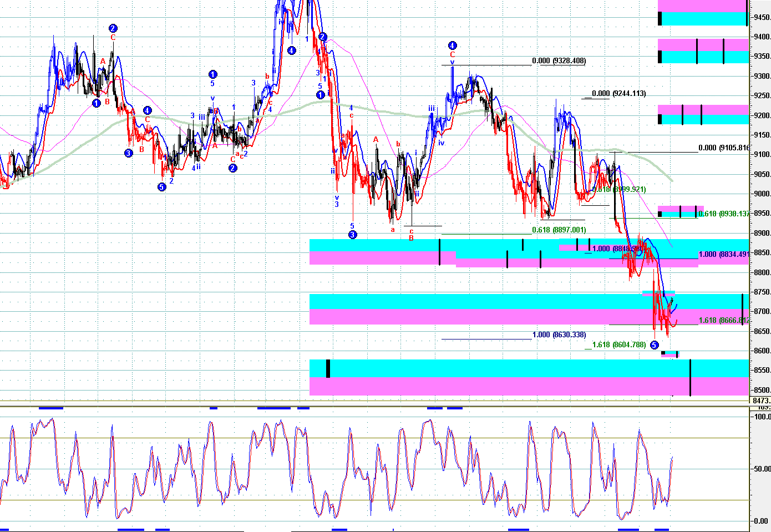Click circled wave 1 marker above blue 5 and v
Screen dimensions: 771x532
point(212,74)
